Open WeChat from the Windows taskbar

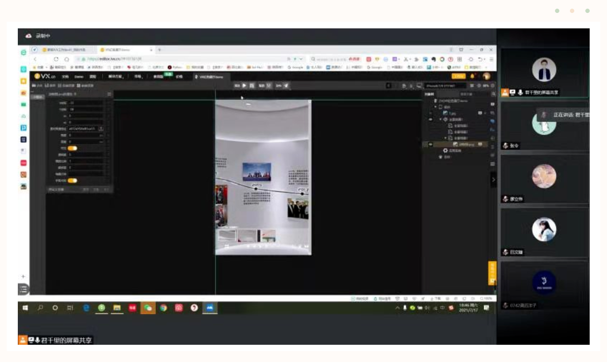148,308
